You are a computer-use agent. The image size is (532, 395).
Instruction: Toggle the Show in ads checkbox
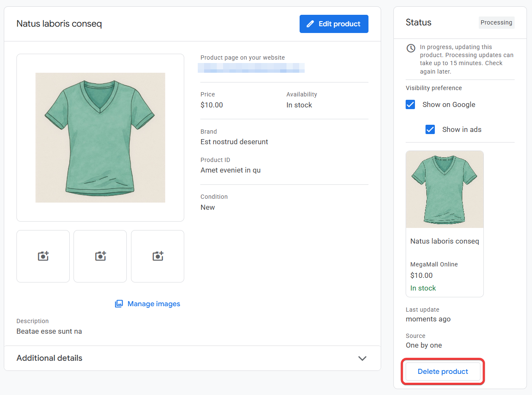pos(430,129)
